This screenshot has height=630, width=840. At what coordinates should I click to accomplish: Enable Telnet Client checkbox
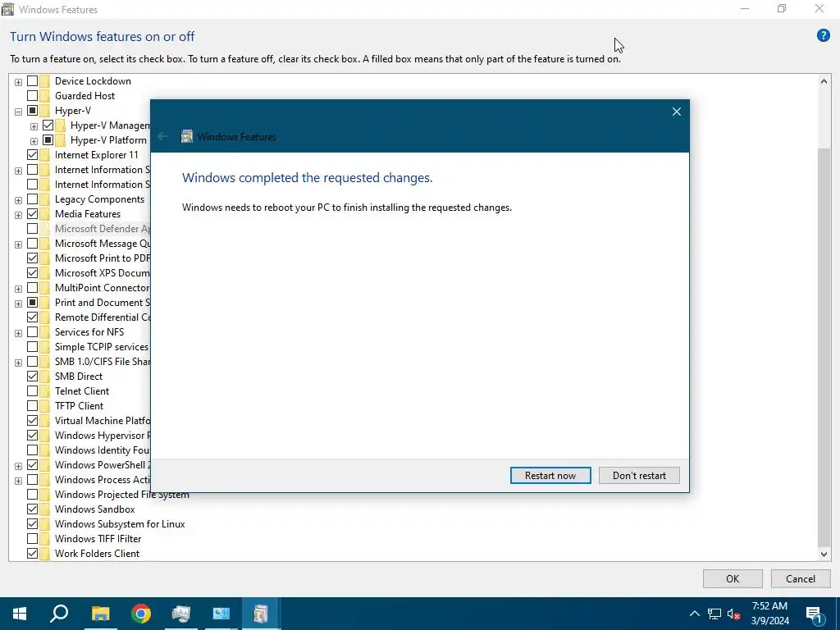(32, 391)
